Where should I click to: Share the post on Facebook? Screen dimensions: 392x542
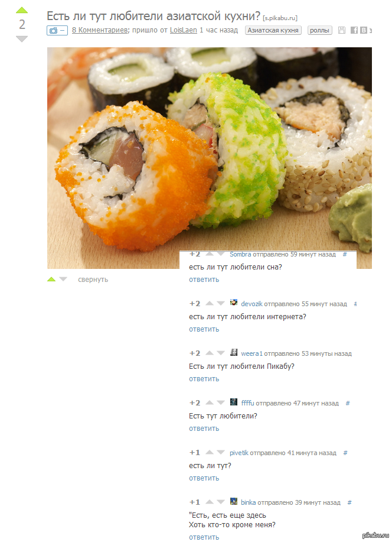coord(354,30)
